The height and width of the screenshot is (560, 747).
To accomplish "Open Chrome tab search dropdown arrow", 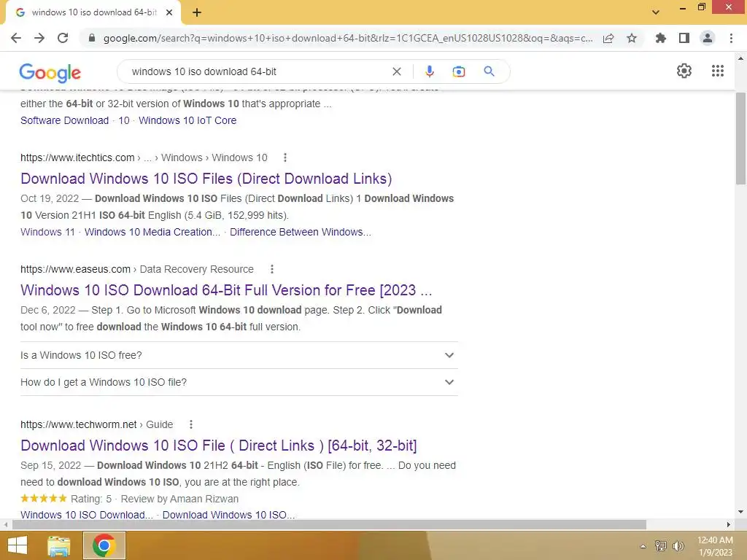I will [x=656, y=12].
